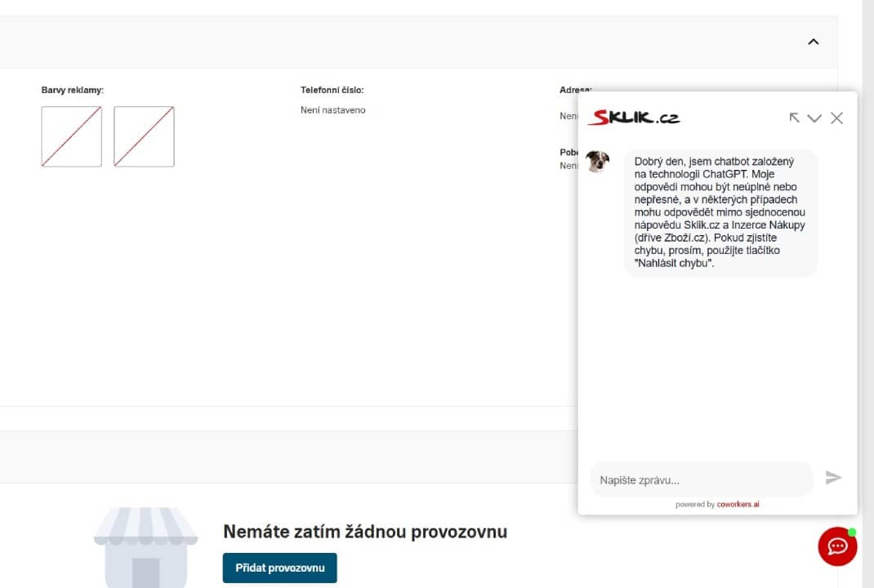Screen dimensions: 874x588
Task: Click the store illustration icon
Action: [145, 547]
